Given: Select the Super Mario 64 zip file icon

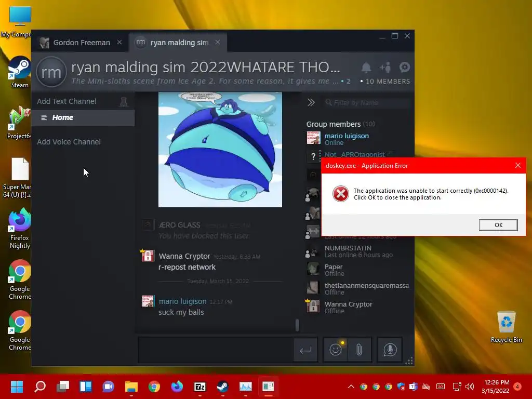Looking at the screenshot, I should click(x=19, y=178).
